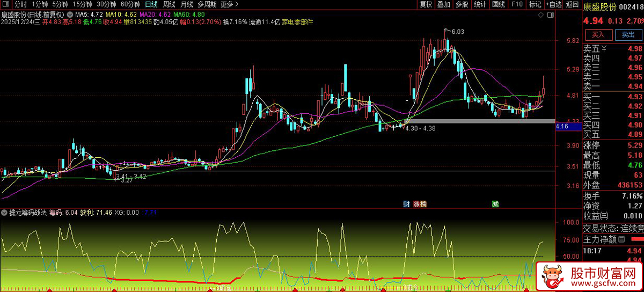Click the ¥ icon beside 卖五

point(604,49)
